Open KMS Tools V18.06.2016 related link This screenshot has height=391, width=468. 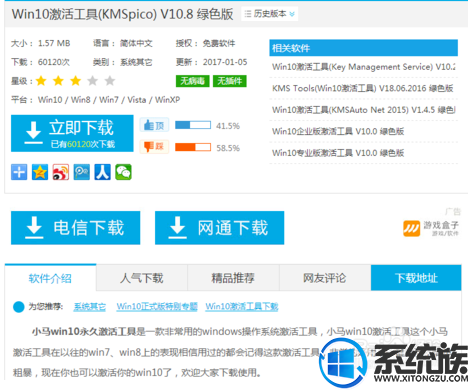363,88
